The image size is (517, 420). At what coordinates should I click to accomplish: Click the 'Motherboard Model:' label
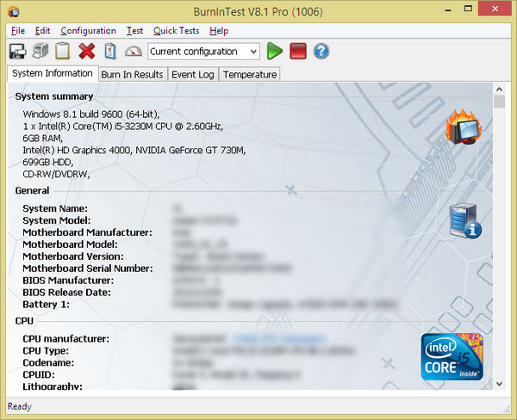click(x=70, y=244)
